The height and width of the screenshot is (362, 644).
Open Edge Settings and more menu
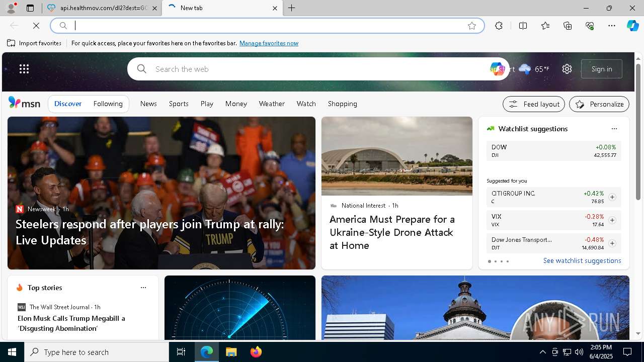pyautogui.click(x=612, y=26)
